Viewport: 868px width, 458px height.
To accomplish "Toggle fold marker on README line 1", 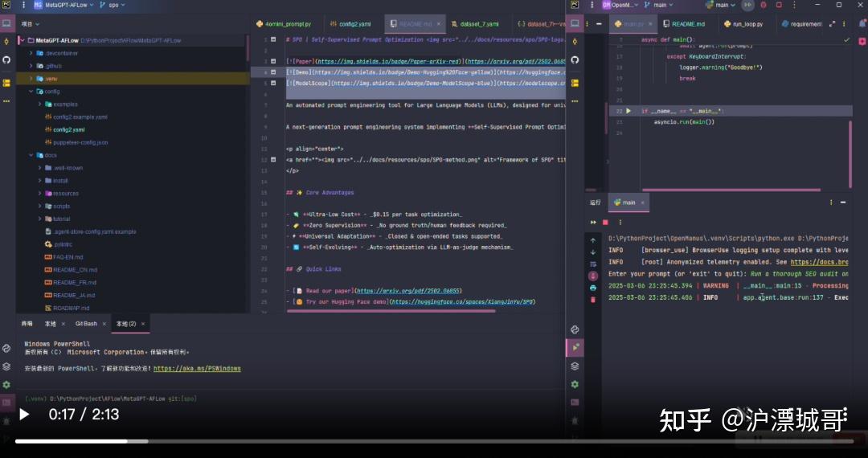I will [x=273, y=40].
